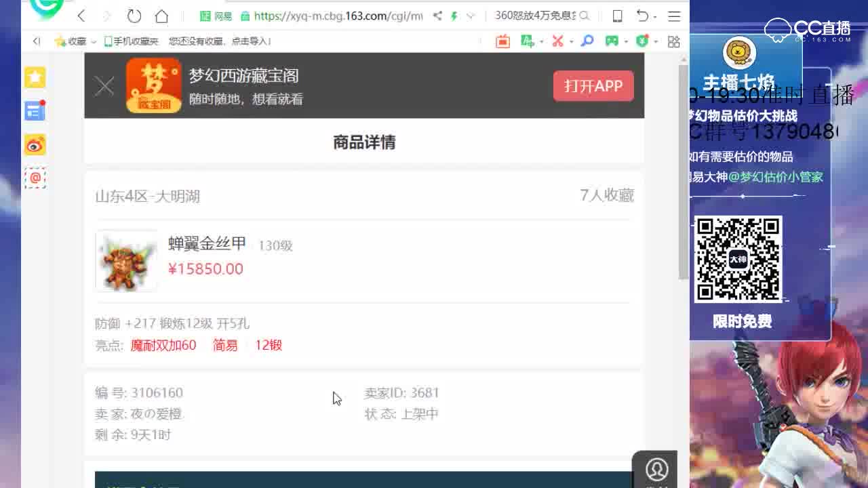868x488 pixels.
Task: Click the 简易 highlight tag
Action: coord(225,345)
